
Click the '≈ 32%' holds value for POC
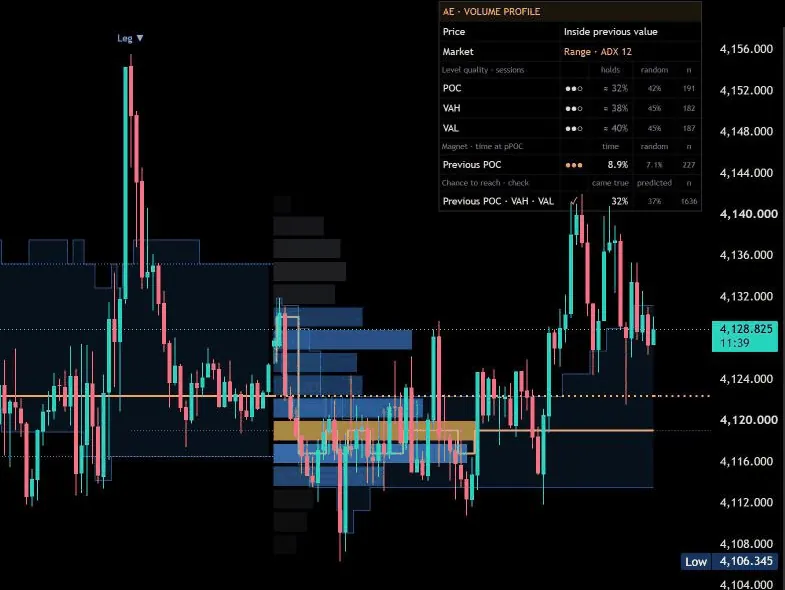[615, 88]
